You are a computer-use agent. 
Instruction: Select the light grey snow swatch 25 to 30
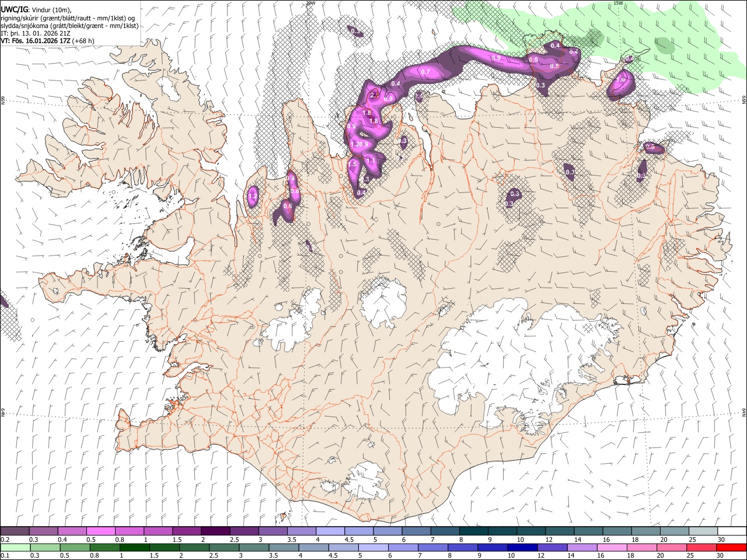(x=703, y=531)
